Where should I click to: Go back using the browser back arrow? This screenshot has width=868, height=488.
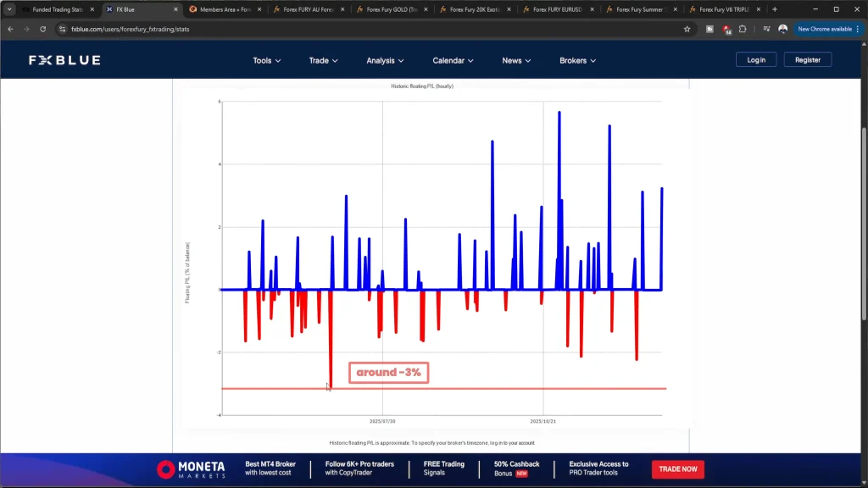point(10,29)
